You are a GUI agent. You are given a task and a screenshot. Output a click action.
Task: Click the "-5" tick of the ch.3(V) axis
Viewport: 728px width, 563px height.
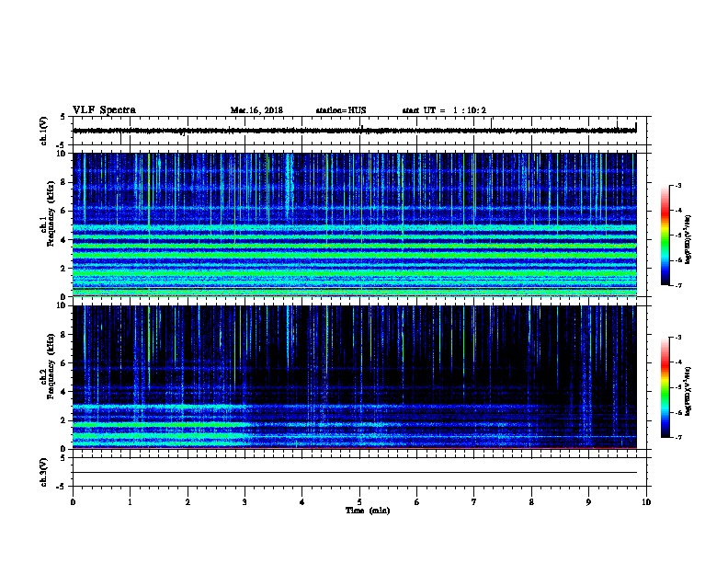61,487
